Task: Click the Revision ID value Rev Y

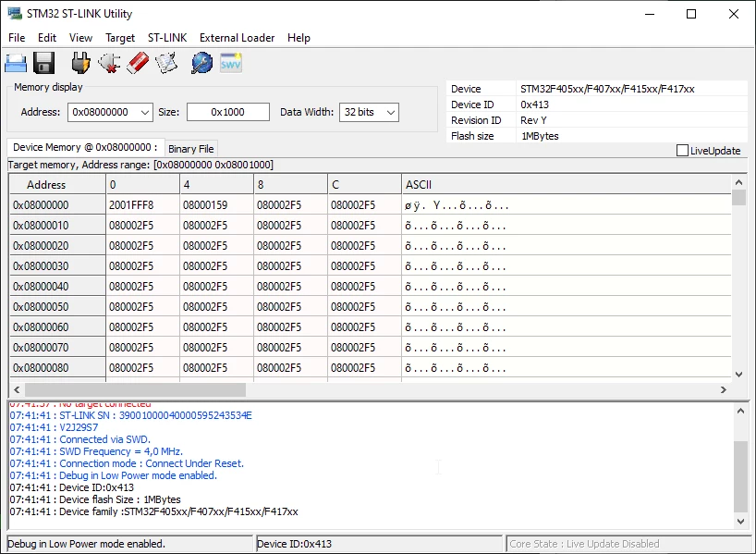Action: [533, 120]
